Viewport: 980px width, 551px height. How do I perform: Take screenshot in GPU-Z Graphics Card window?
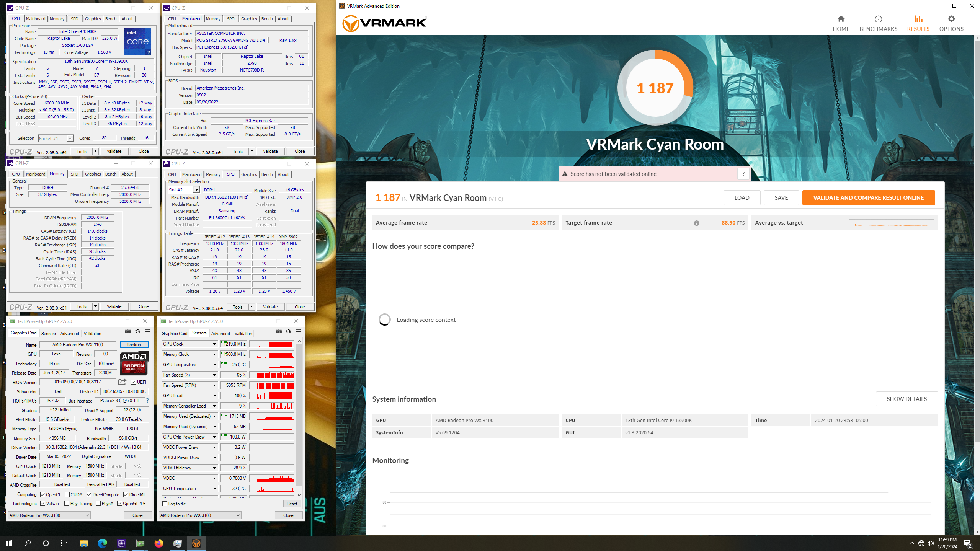coord(128,331)
